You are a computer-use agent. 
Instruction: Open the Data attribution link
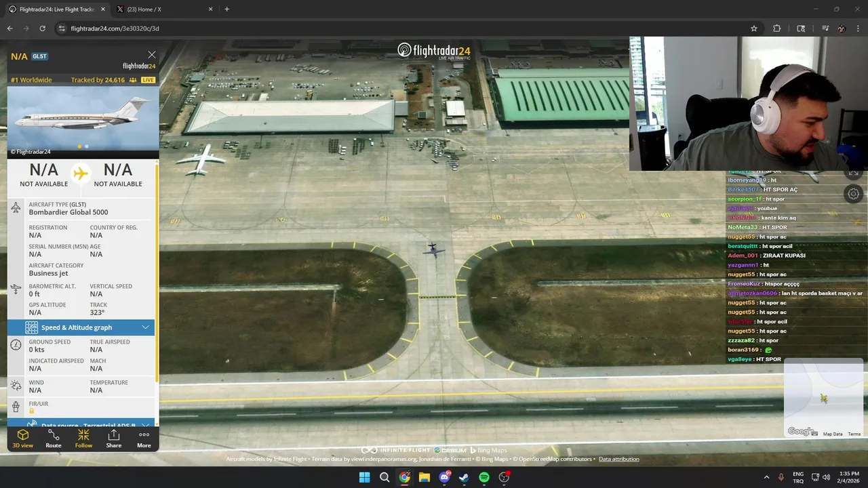618,459
